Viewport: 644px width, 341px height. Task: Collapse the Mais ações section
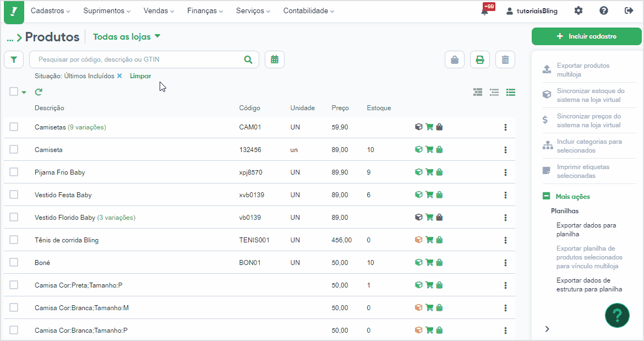(x=546, y=196)
